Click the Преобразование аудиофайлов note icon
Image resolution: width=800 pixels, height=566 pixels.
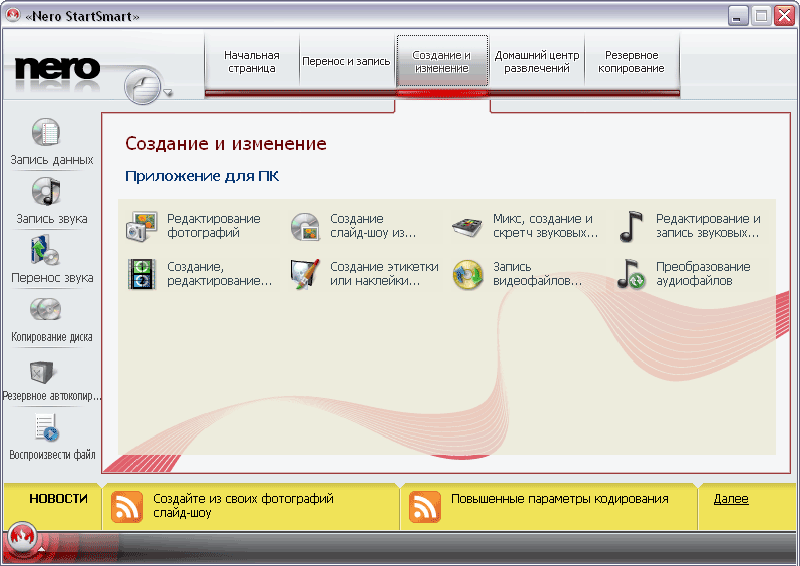pyautogui.click(x=632, y=274)
